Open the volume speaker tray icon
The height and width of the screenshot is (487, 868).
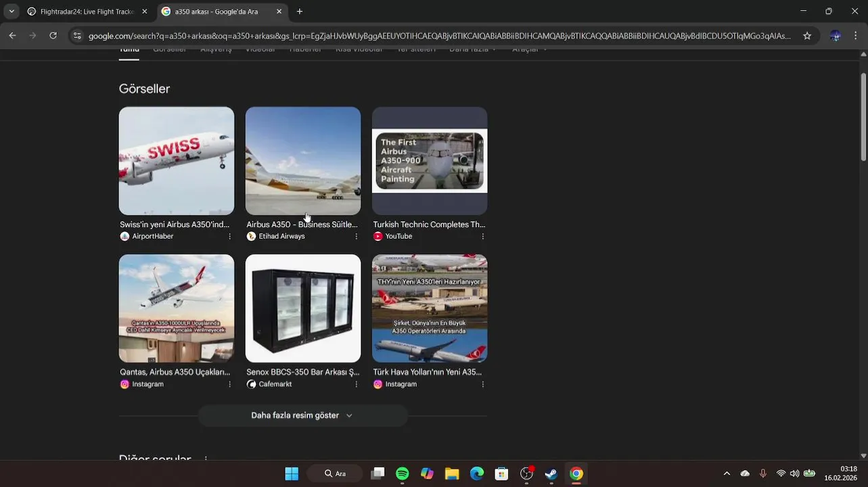tap(795, 473)
